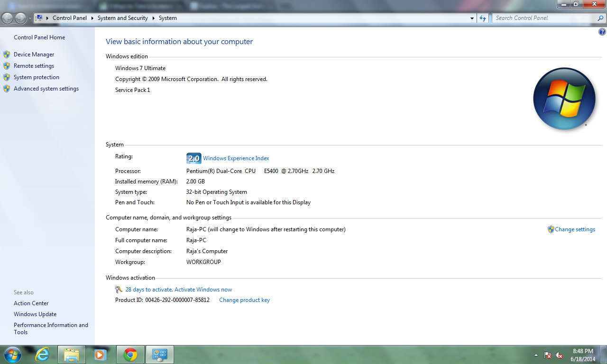Click the Control Panel icon in address bar
This screenshot has width=607, height=364.
(40, 18)
